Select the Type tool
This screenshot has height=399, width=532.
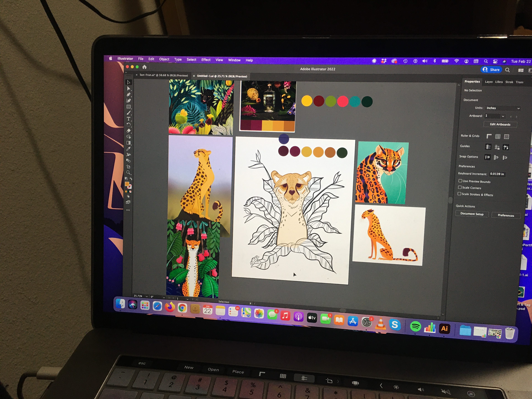tap(128, 119)
